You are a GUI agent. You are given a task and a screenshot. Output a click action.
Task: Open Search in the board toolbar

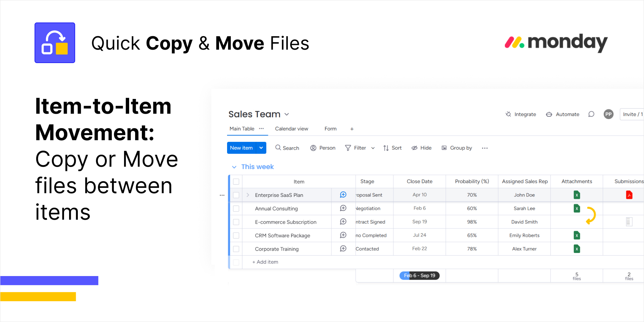coord(287,148)
